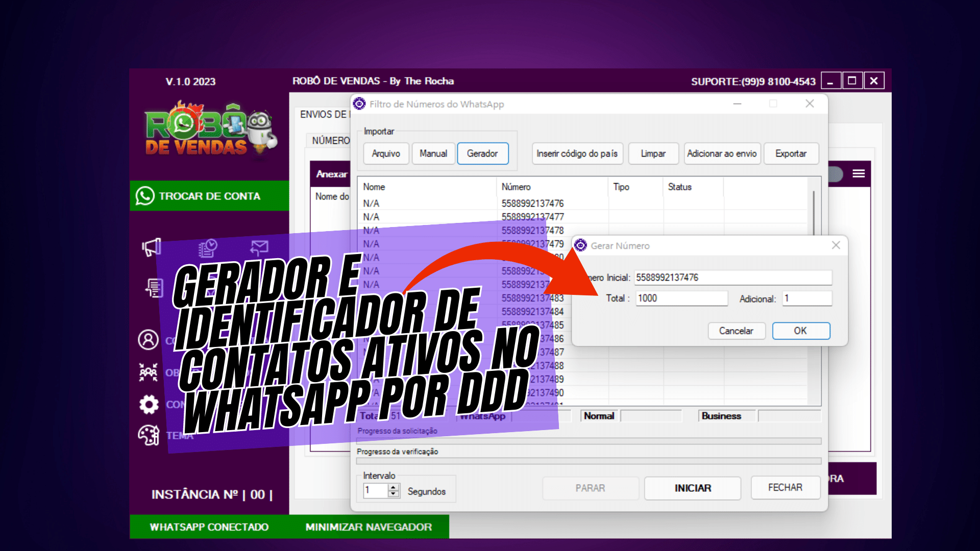Viewport: 980px width, 551px height.
Task: Select row with number 5588992137478
Action: (x=582, y=231)
